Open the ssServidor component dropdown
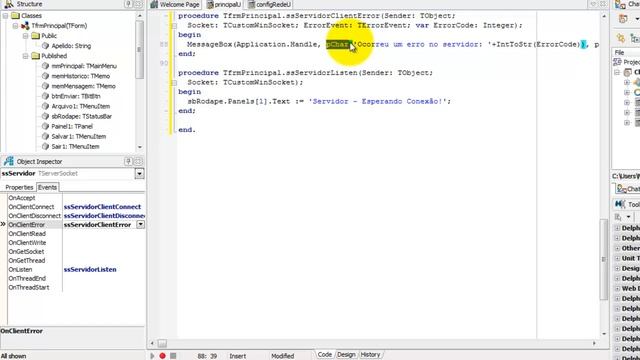Screen dimensions: 640x360 tap(139, 174)
